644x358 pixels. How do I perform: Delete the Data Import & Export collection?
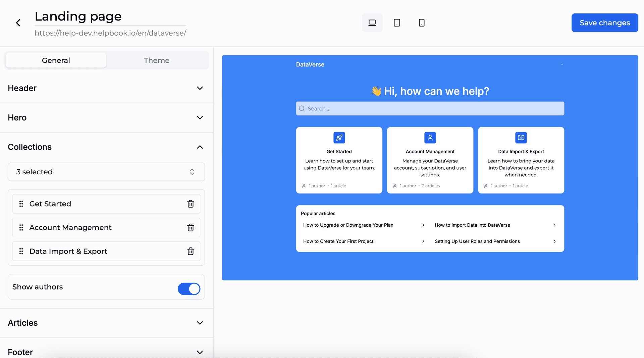coord(191,251)
